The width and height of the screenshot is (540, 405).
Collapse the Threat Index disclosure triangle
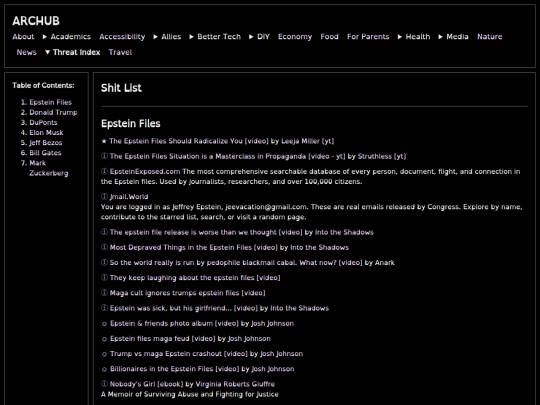tap(48, 52)
